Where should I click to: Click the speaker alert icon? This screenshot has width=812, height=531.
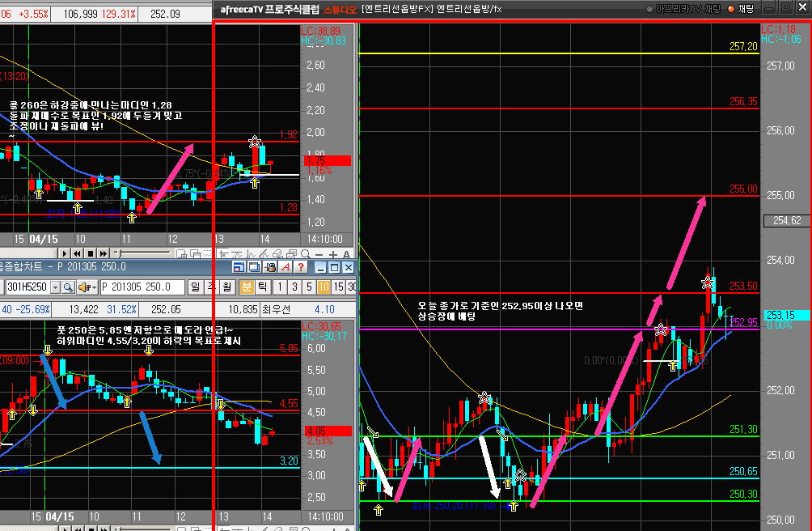pyautogui.click(x=83, y=287)
